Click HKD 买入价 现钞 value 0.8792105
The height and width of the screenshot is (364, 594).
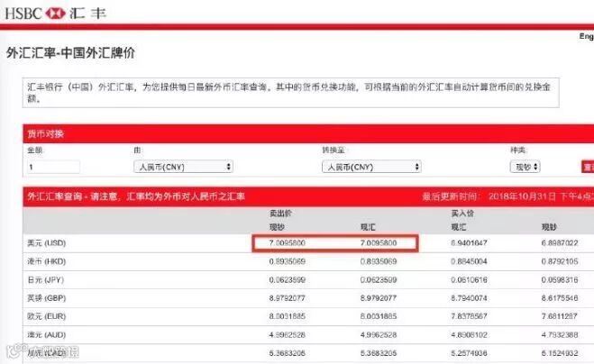(x=560, y=261)
